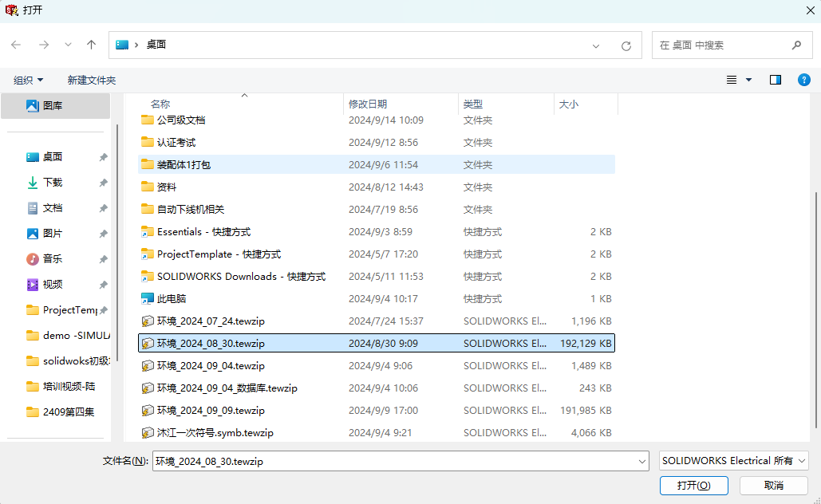Open the Help question mark icon
The image size is (821, 504).
coord(803,80)
